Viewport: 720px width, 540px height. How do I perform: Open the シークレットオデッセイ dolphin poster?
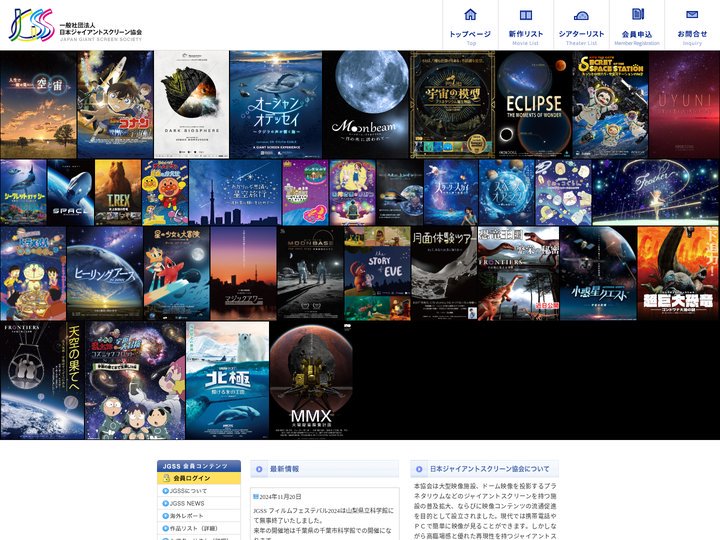coord(23,192)
